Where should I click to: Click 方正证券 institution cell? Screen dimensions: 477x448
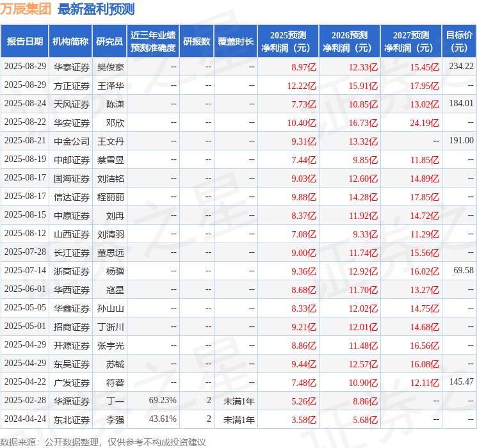click(x=72, y=86)
